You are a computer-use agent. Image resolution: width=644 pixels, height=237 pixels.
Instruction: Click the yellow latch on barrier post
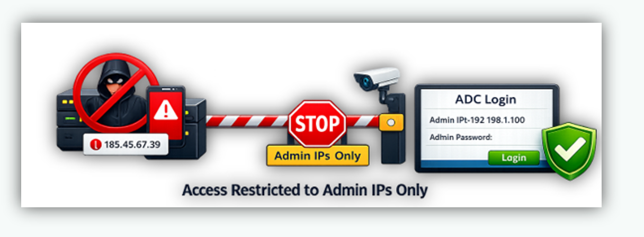pyautogui.click(x=391, y=122)
